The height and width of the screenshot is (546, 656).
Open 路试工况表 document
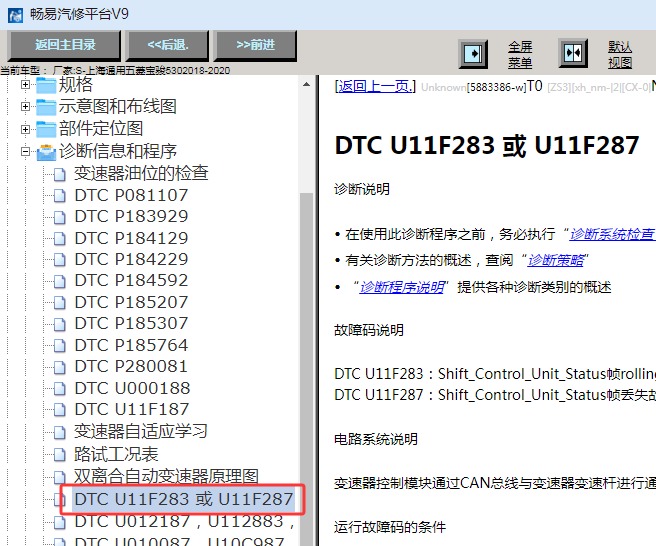point(116,454)
